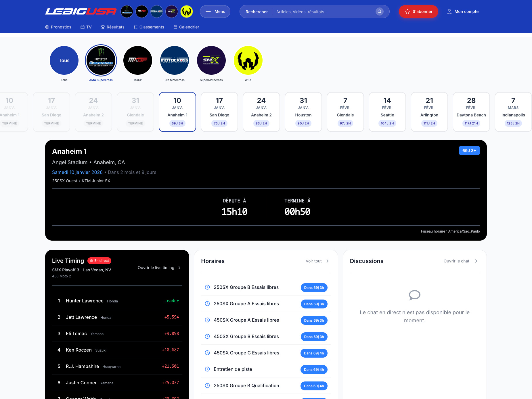
Task: Click the small WSX icon in header
Action: pyautogui.click(x=187, y=11)
